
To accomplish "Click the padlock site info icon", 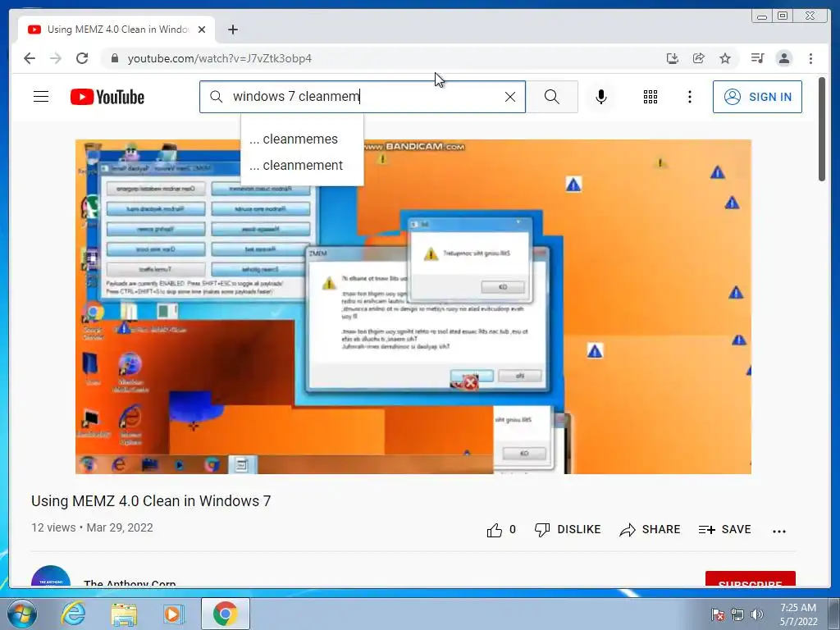I will (x=114, y=58).
